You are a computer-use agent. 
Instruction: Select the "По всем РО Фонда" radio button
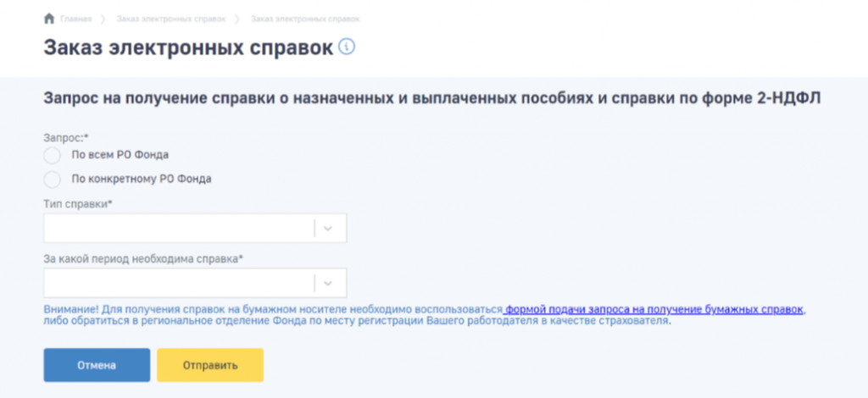pyautogui.click(x=53, y=155)
